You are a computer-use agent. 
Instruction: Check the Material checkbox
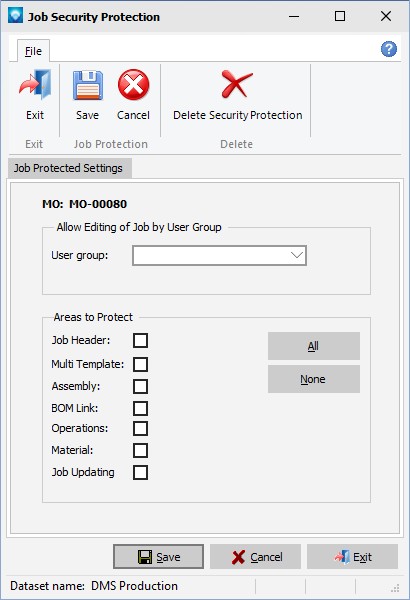pos(140,450)
